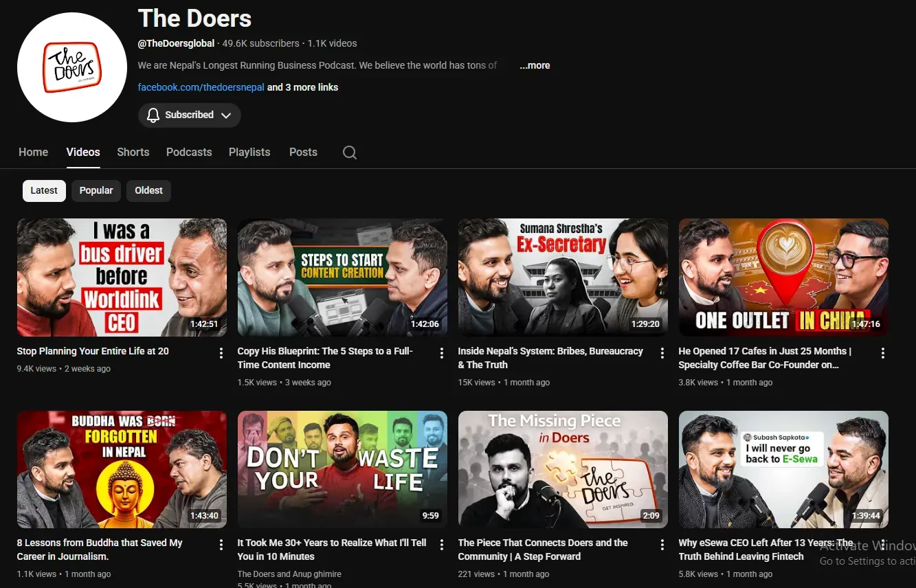Open '8 Lessons from Buddha' video title
The width and height of the screenshot is (916, 588).
pos(100,550)
